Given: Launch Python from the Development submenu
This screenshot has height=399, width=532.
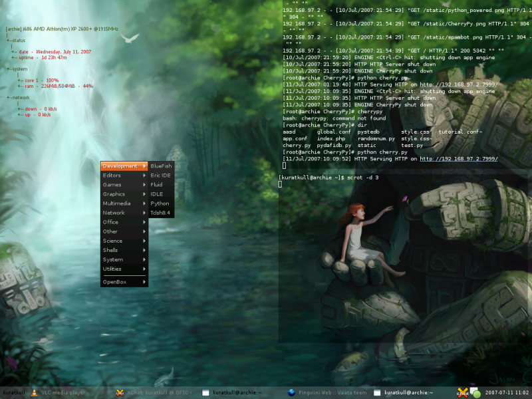Looking at the screenshot, I should click(161, 203).
